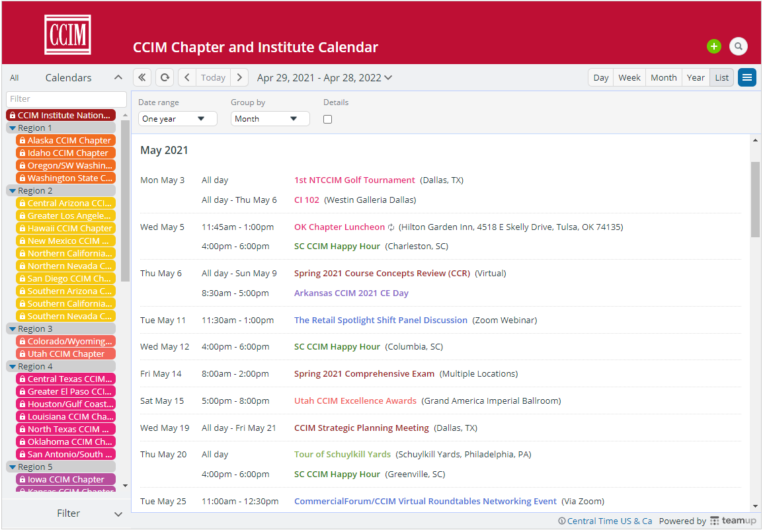This screenshot has width=765, height=532.
Task: Open the blue hamburger menu
Action: tap(747, 77)
